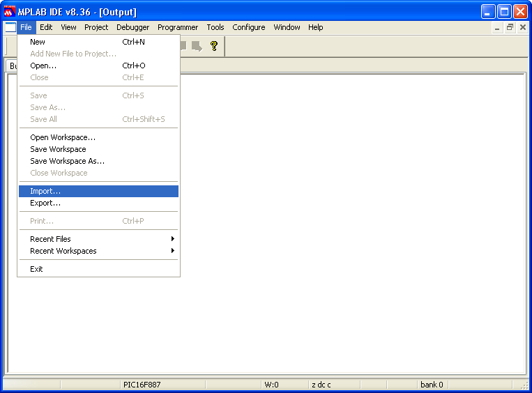
Task: Restore the inner Output window
Action: click(x=510, y=27)
